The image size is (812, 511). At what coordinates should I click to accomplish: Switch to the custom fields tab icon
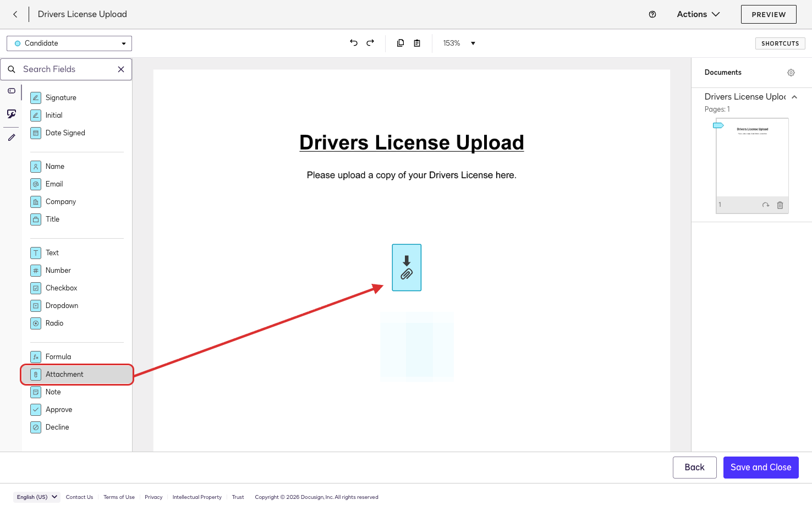point(12,114)
